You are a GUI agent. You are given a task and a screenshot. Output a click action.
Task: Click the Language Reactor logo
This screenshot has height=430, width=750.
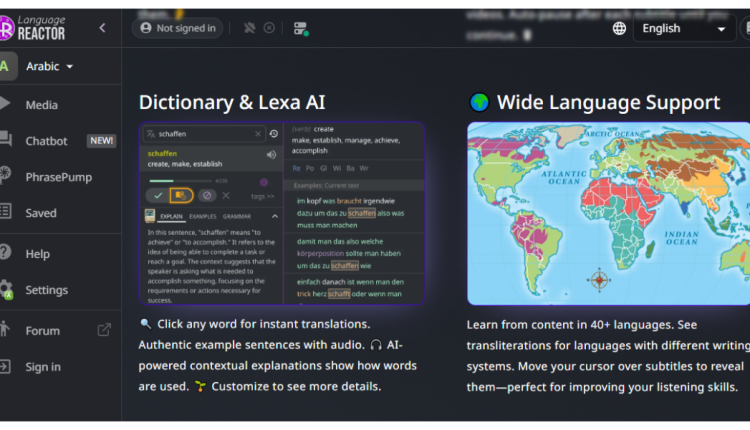[x=32, y=28]
